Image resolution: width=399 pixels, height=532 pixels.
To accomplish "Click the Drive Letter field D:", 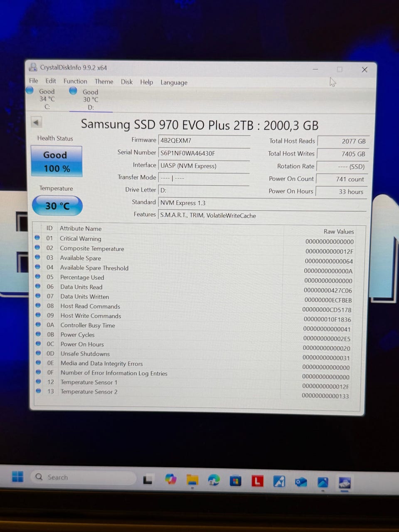I will pyautogui.click(x=204, y=190).
